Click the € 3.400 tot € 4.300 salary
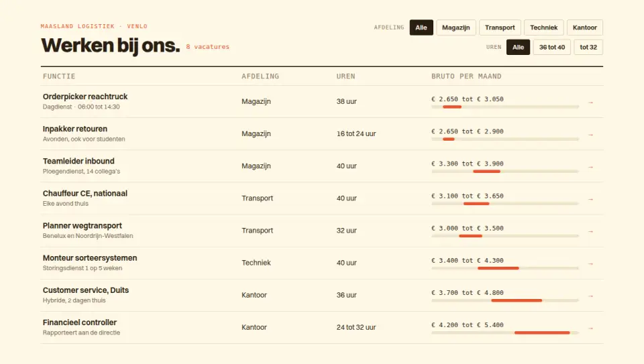The image size is (644, 364). (x=468, y=260)
